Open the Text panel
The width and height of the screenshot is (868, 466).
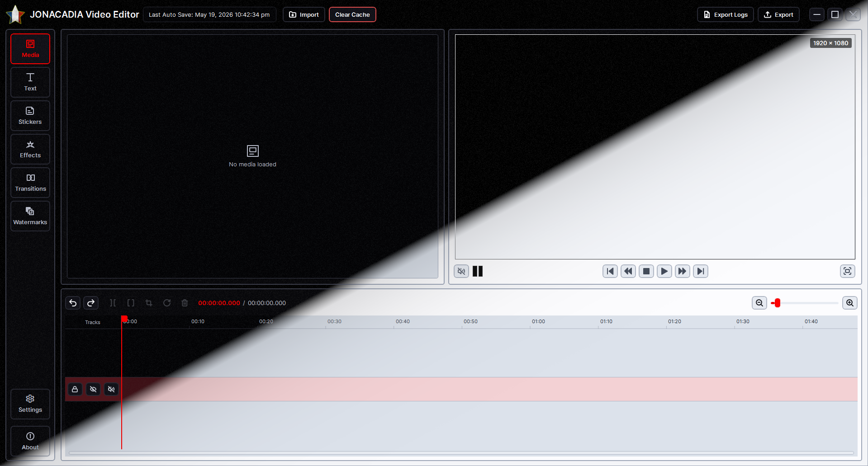click(30, 82)
